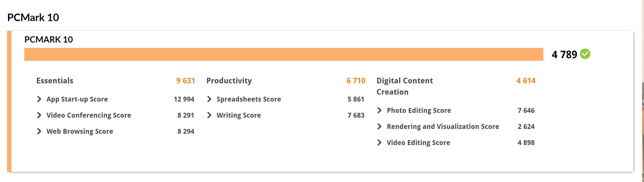644x182 pixels.
Task: Expand the Writing Score chevron
Action: coord(209,115)
